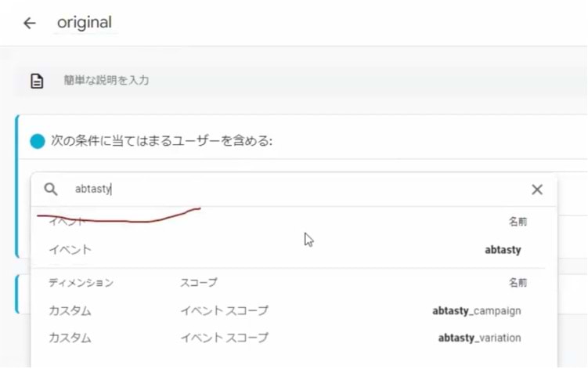Click the ディメンション column header

(81, 283)
